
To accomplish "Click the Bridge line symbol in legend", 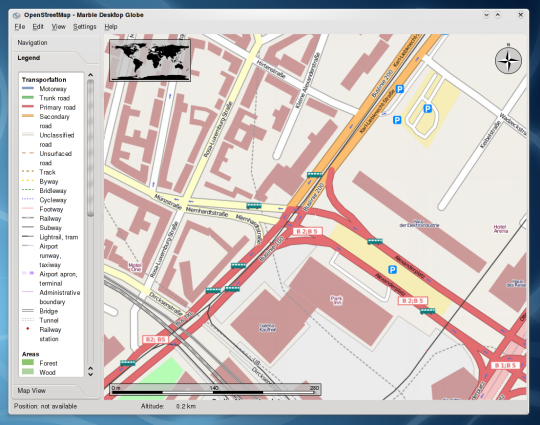I will pyautogui.click(x=28, y=311).
